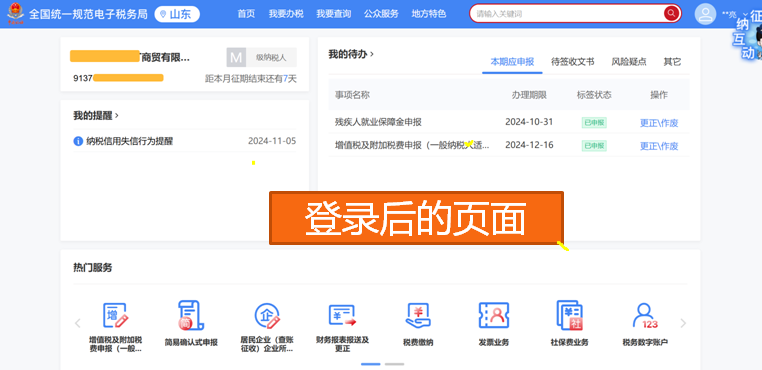Click the 热门服务 section heading
The width and height of the screenshot is (762, 370).
[92, 267]
